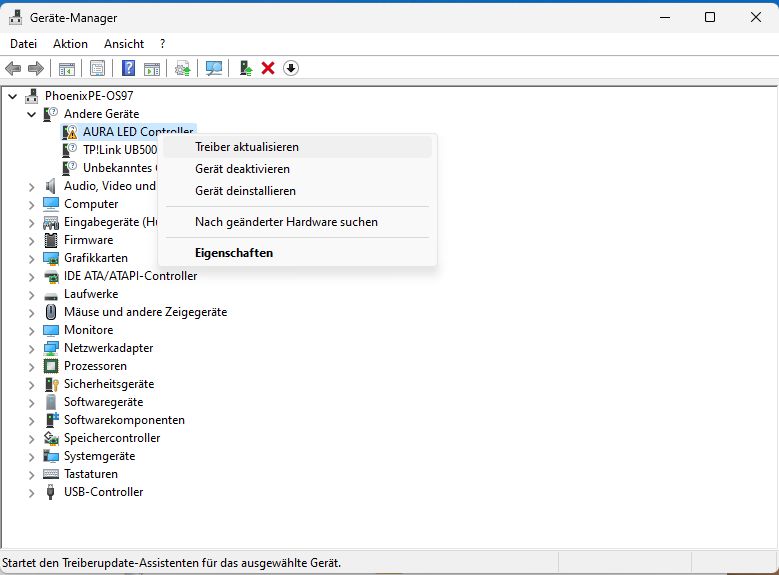
Task: Toggle the console tree pane icon
Action: pyautogui.click(x=67, y=69)
